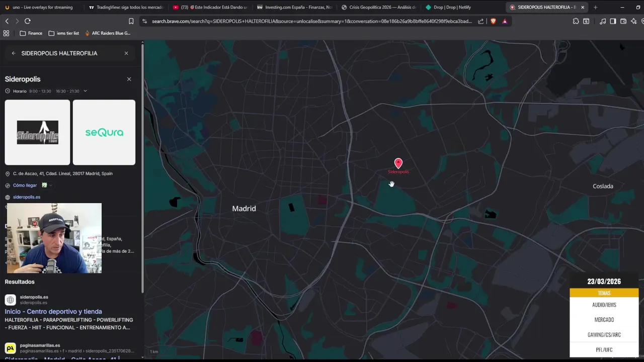
Task: Open the iems tier list bookmarks folder
Action: coord(64,33)
